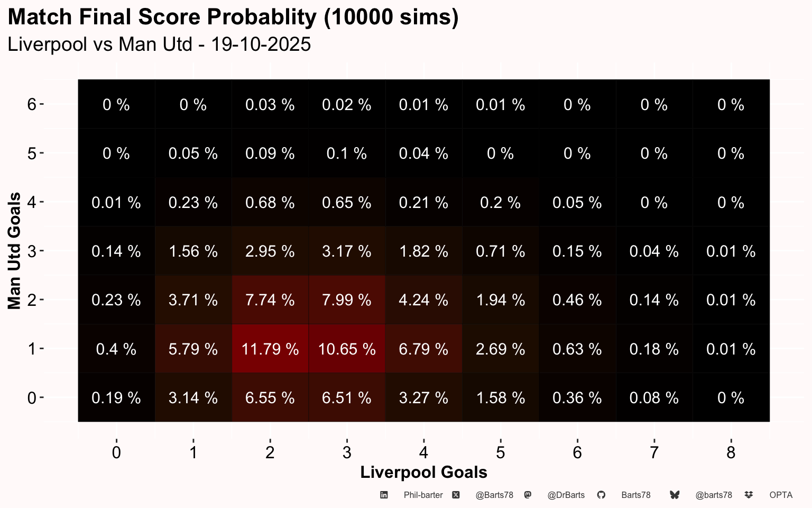Click the 7.74 % probability cell

pos(270,300)
